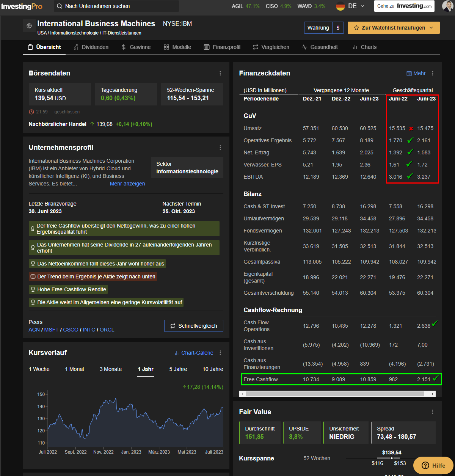
Task: Show the 5 Jahre price history
Action: coord(178,369)
